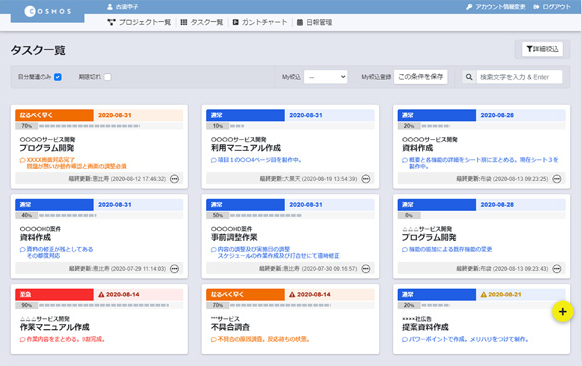Viewport: 582px width, 366px height.
Task: Open more options on 40% 資料作成 card
Action: click(x=174, y=268)
